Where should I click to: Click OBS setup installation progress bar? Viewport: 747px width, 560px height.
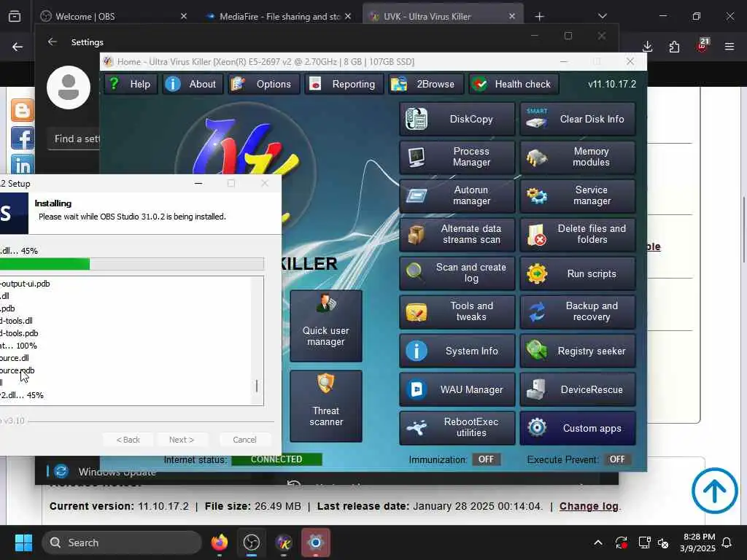pos(132,264)
